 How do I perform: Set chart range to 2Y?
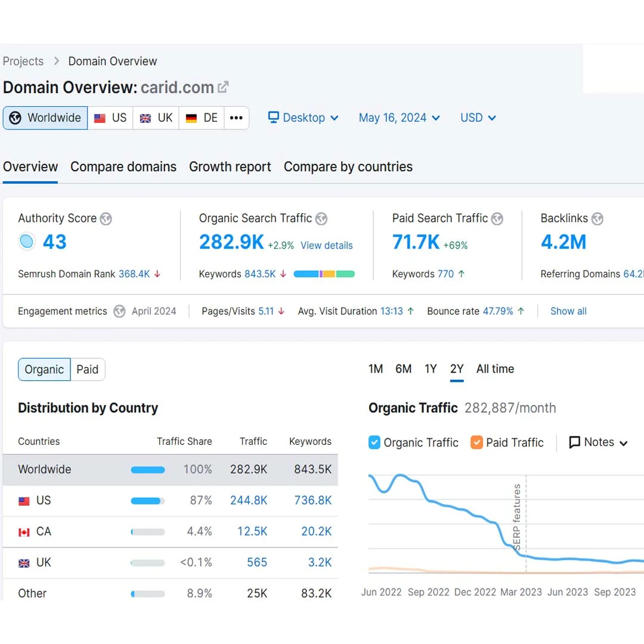[x=457, y=369]
